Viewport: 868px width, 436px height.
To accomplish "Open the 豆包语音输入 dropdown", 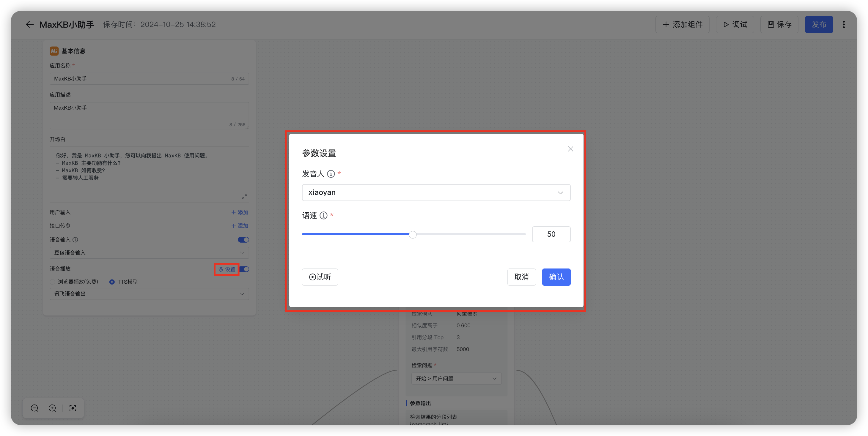I will [x=149, y=253].
